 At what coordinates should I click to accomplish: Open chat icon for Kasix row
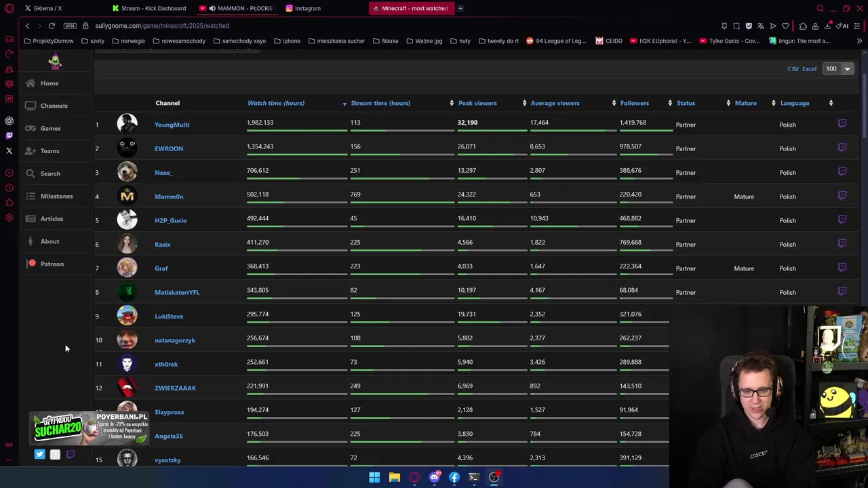pos(842,244)
